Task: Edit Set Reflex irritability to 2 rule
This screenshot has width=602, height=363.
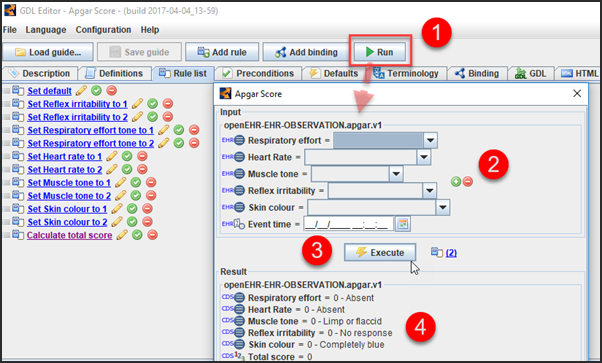Action: pyautogui.click(x=137, y=117)
